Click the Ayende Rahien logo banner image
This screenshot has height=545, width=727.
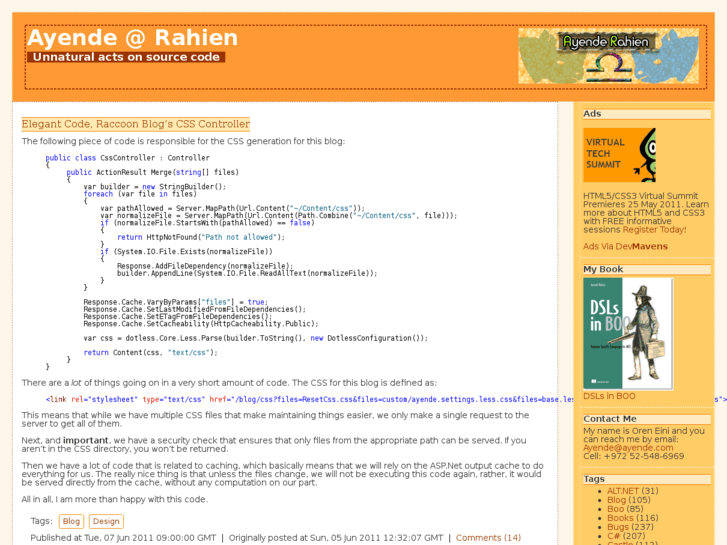(x=608, y=56)
